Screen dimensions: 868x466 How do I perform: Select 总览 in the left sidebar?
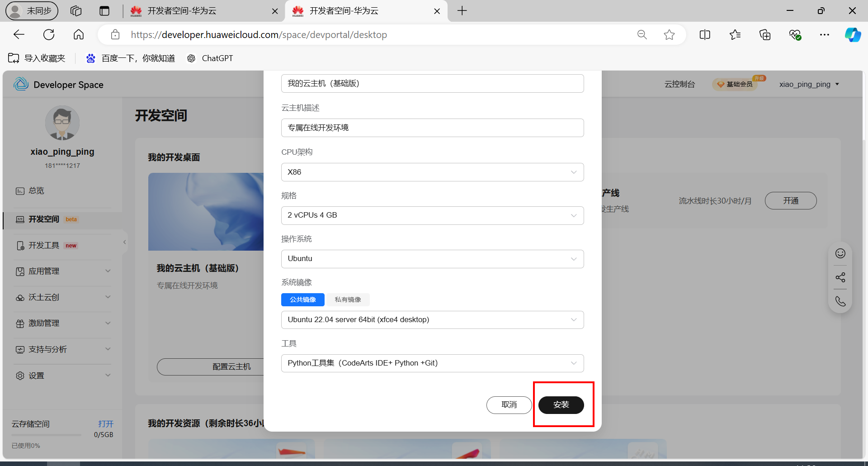pyautogui.click(x=36, y=190)
